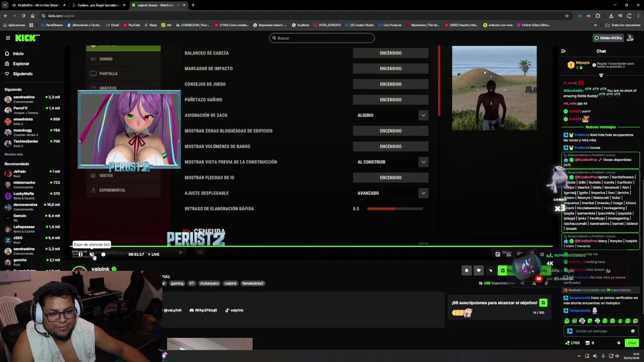Viewport: 644px width, 362px height.
Task: Open the Jefrain recommended channel
Action: 32,173
